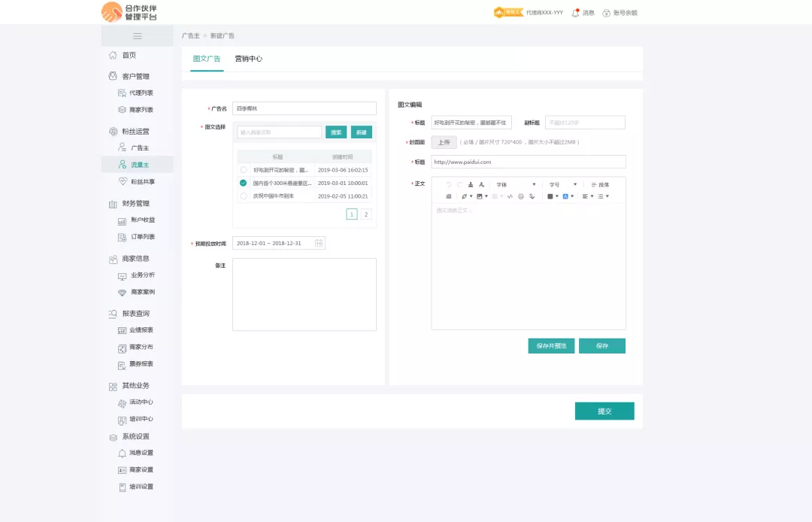Click the 提交 submit button

(x=604, y=411)
